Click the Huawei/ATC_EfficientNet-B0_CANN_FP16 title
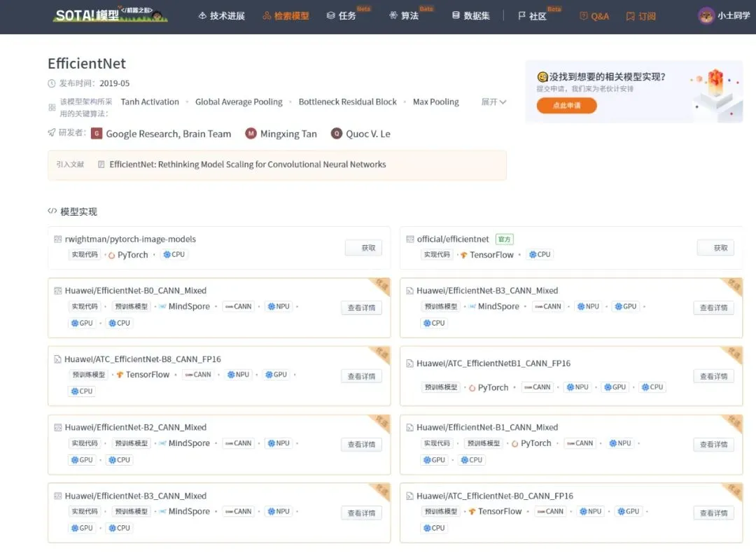This screenshot has width=756, height=556. (x=495, y=496)
